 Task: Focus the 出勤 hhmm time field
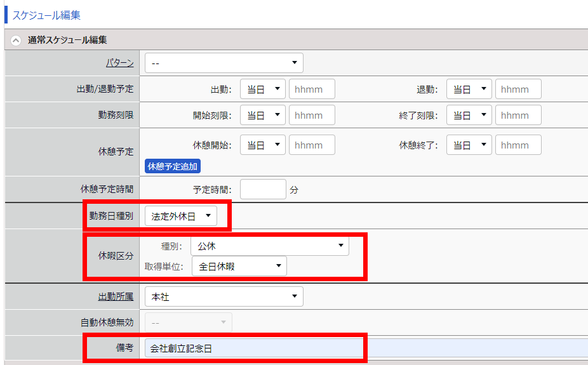(312, 90)
